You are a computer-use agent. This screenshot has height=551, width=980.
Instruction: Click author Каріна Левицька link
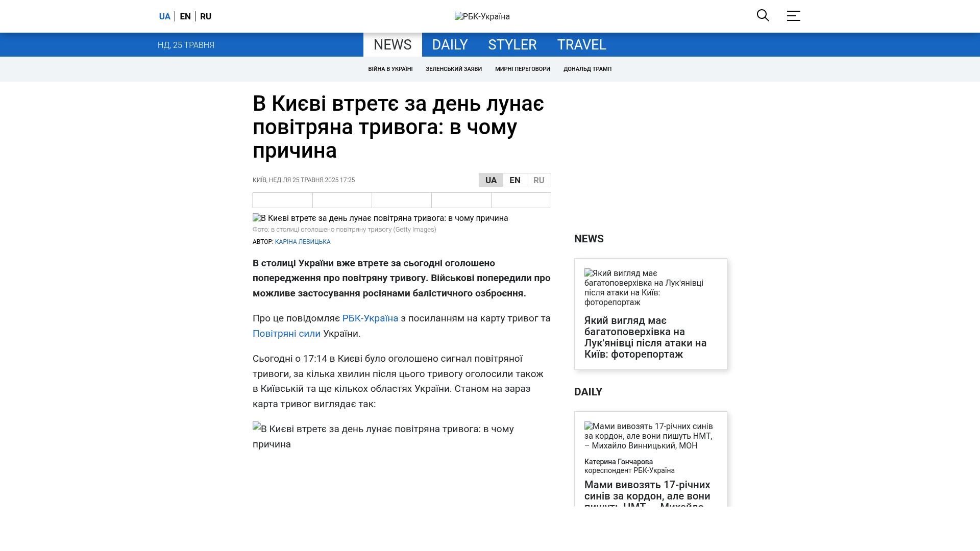point(303,242)
